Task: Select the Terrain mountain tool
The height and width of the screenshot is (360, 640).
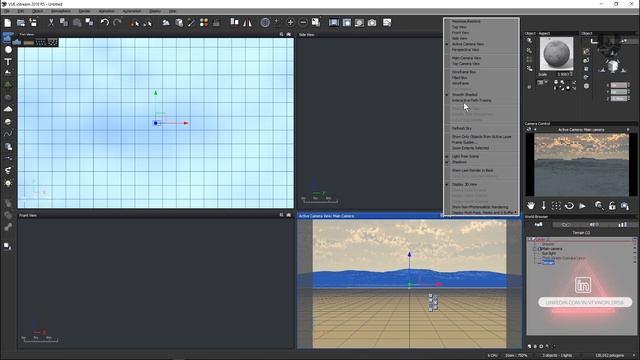Action: click(x=8, y=109)
